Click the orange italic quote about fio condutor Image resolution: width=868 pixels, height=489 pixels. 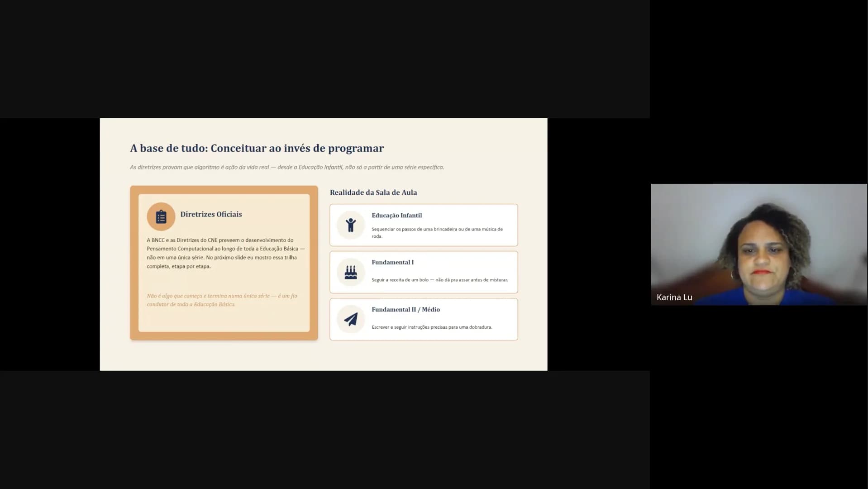click(x=222, y=300)
